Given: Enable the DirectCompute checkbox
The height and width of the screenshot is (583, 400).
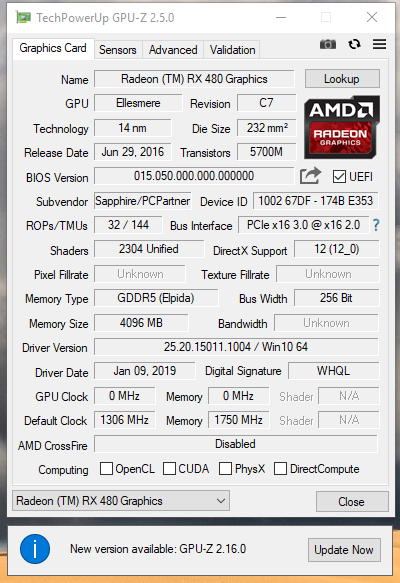Looking at the screenshot, I should [280, 468].
